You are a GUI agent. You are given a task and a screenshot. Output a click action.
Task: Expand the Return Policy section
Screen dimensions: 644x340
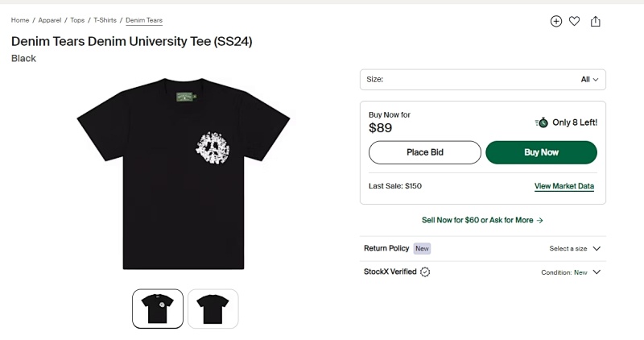tap(482, 248)
